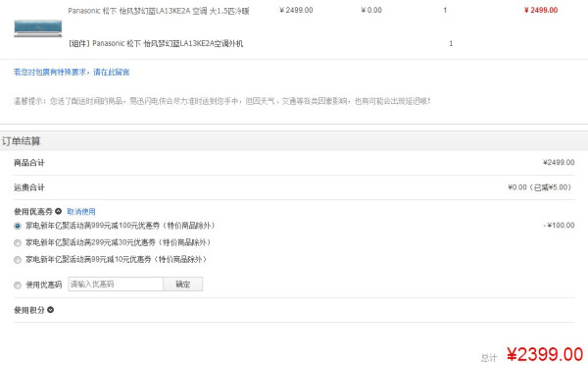Click the 订单结算 section header bar
Viewport: 588px width, 365px height.
tap(294, 141)
